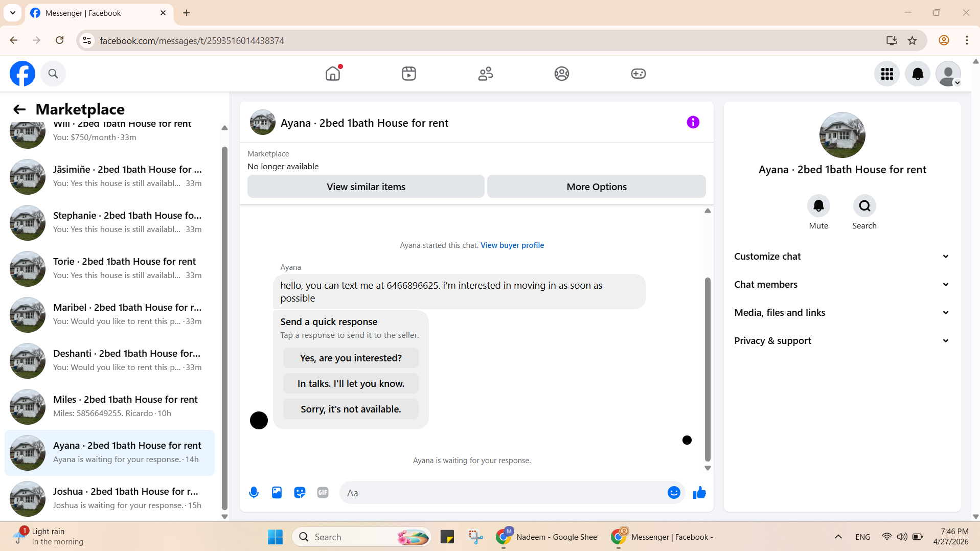Attach a photo with the image icon
The image size is (980, 551).
[x=277, y=493]
